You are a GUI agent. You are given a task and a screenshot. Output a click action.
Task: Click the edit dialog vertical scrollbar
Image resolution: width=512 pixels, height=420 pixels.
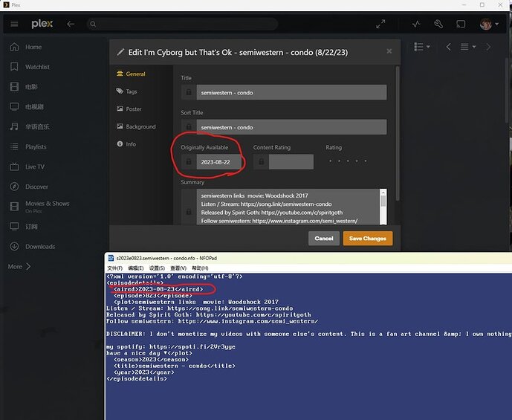pos(398,134)
